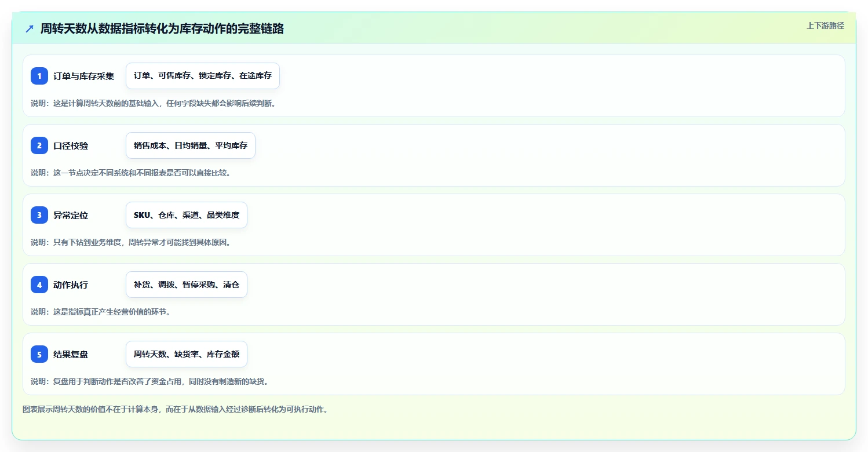Select the 销售成本、日均销量、平均库存 chip
The width and height of the screenshot is (868, 452).
[x=191, y=145]
